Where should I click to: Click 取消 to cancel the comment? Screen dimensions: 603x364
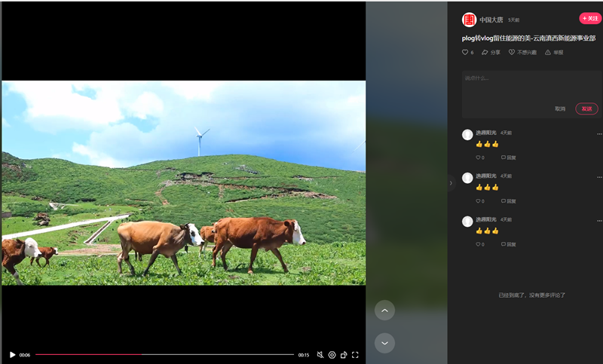pos(560,109)
